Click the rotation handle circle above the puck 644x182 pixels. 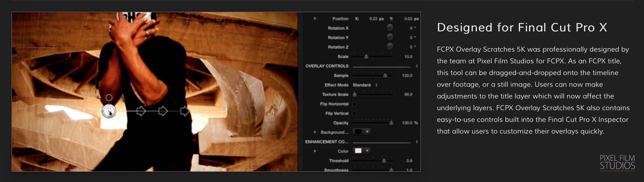109,98
